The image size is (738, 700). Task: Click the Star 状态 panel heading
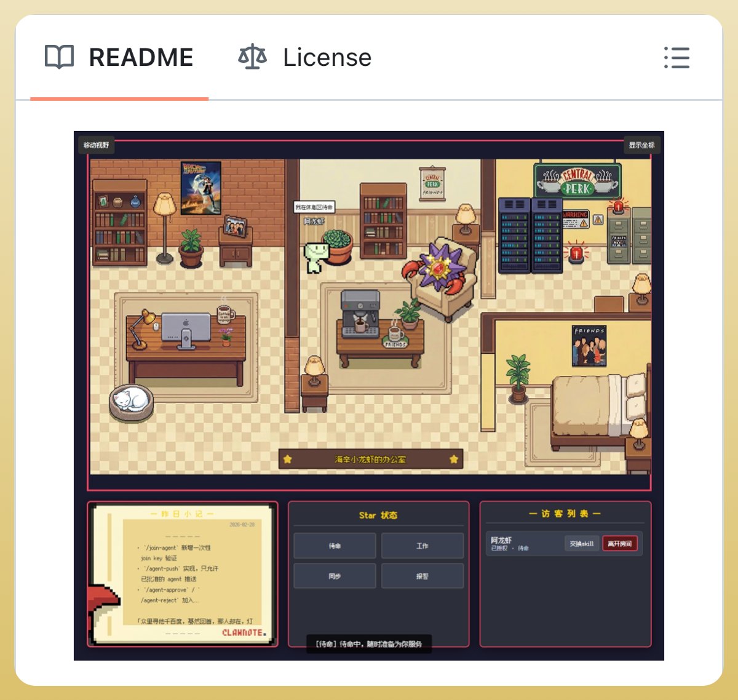[x=378, y=515]
